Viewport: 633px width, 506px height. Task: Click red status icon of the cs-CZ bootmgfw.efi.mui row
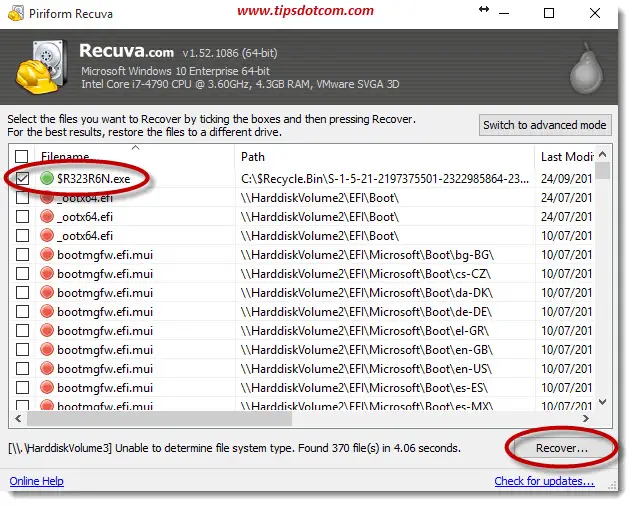(x=47, y=273)
